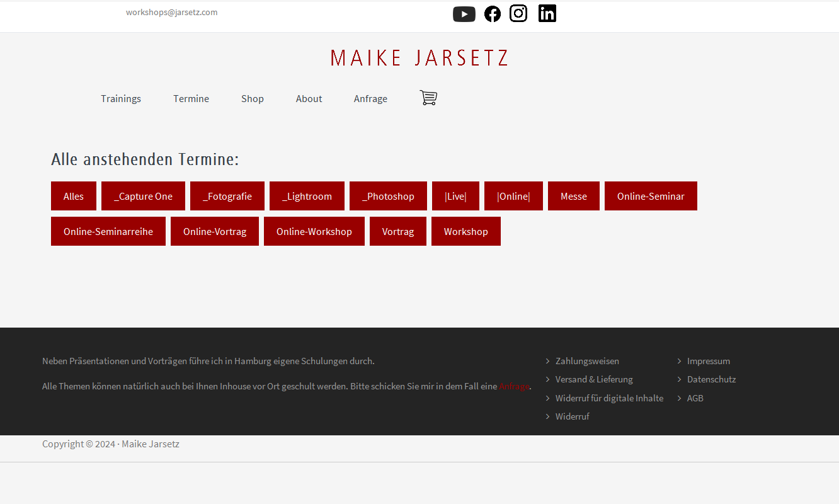Open the Facebook page icon
The image size is (839, 504).
point(493,14)
